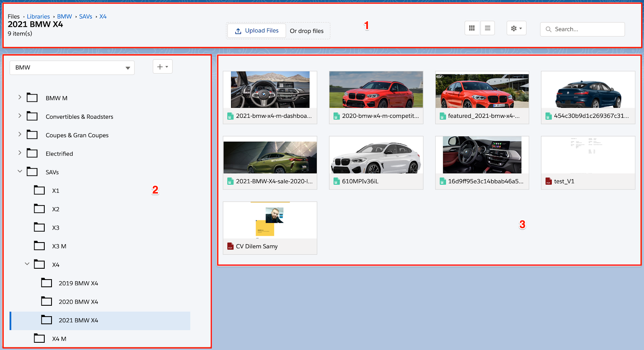
Task: Click the Search input field
Action: point(582,29)
